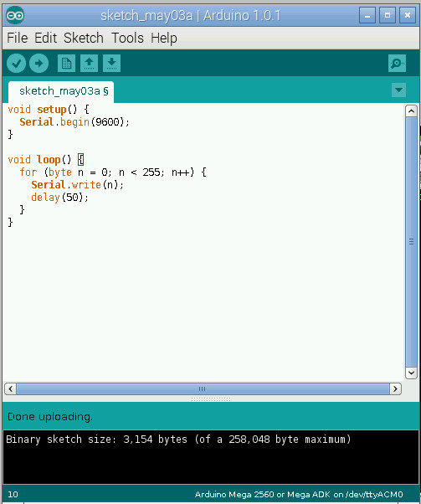Click the editor/console divider grip
Image resolution: width=421 pixels, height=504 pixels.
pos(211,399)
